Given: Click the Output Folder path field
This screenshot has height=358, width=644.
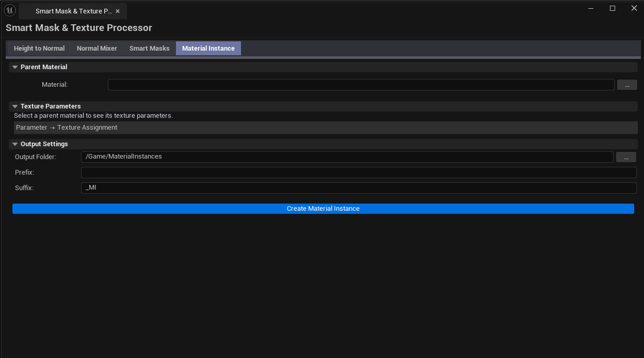Looking at the screenshot, I should (347, 157).
